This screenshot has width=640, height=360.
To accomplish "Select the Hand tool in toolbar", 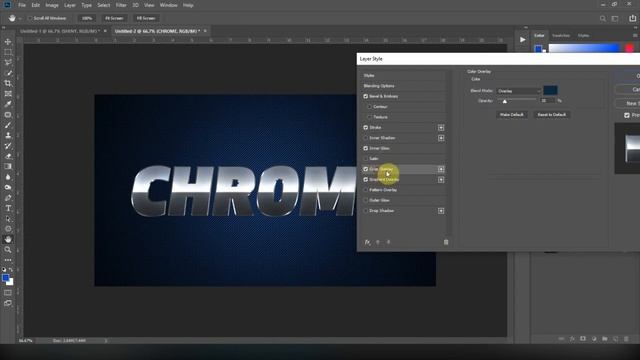I will coord(8,240).
